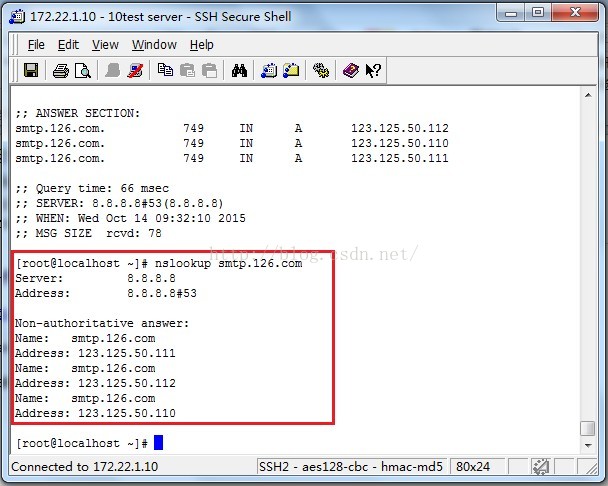Screen dimensions: 608x486
Task: Open the Settings gears icon
Action: [321, 70]
